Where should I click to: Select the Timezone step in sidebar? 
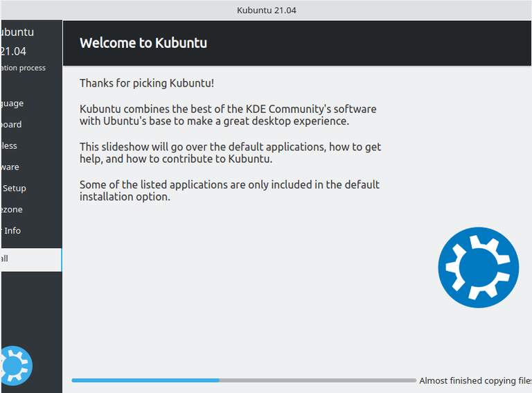pyautogui.click(x=12, y=209)
